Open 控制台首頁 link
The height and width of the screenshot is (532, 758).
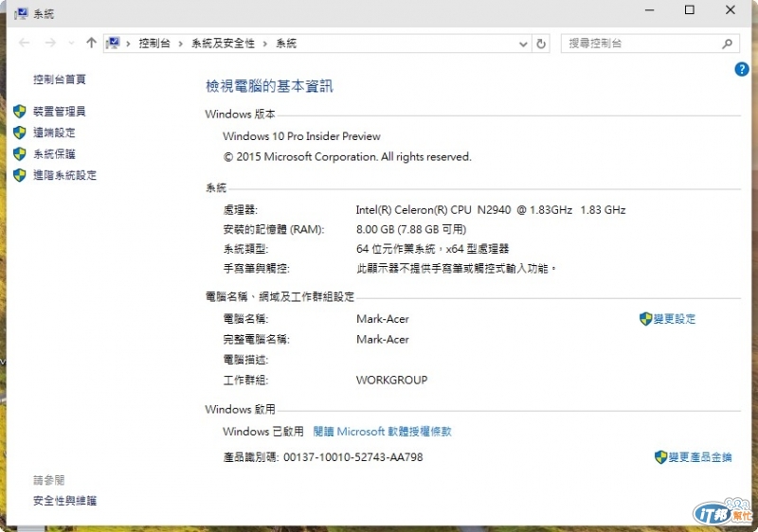pos(60,80)
